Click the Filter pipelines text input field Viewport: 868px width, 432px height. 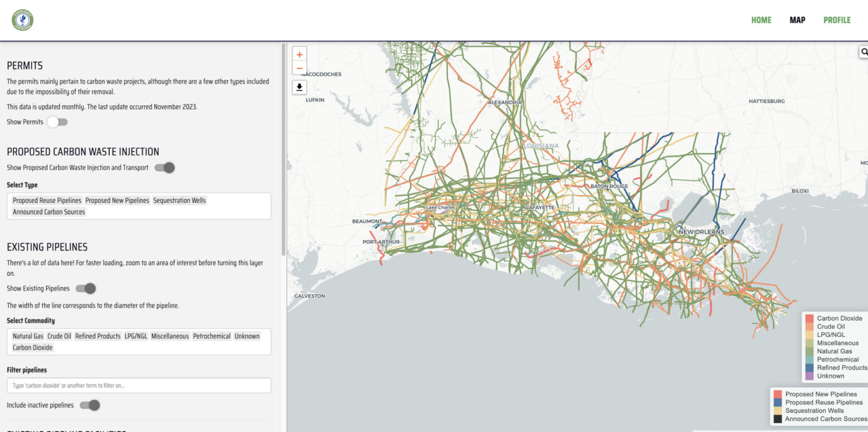(138, 385)
